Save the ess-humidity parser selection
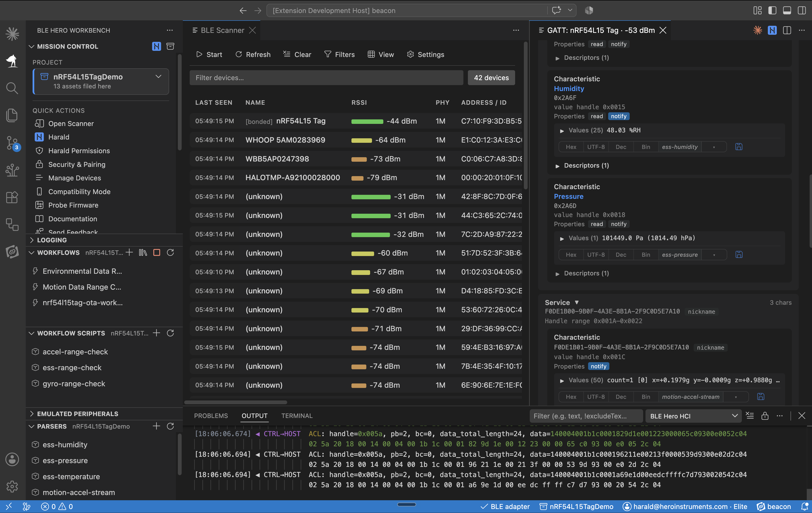 click(x=739, y=147)
